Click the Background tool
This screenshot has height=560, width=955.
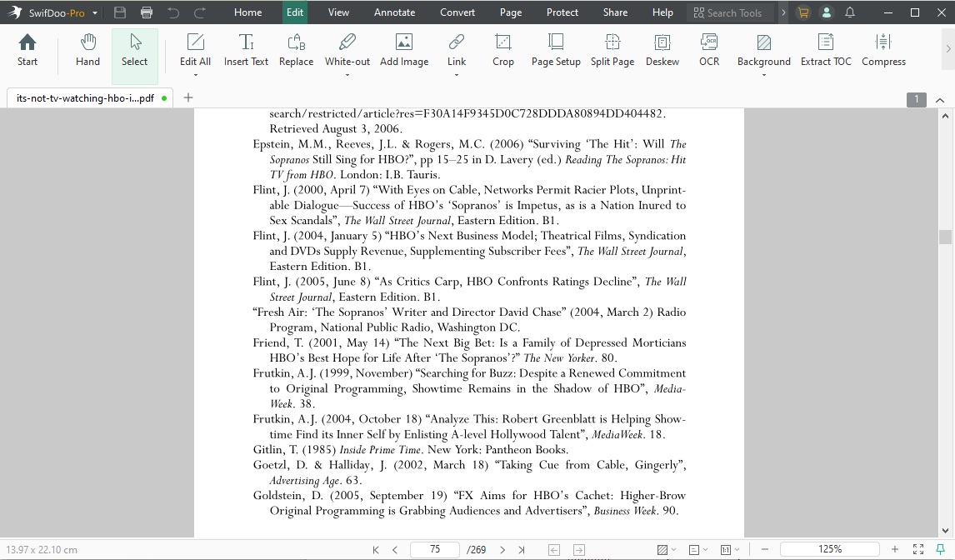[764, 51]
